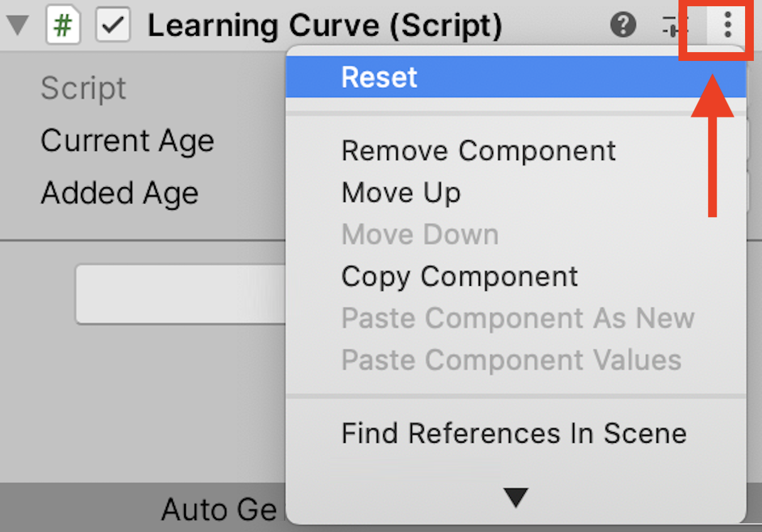The width and height of the screenshot is (762, 532).
Task: Collapse the Learning Curve component foldout triangle
Action: click(x=18, y=26)
